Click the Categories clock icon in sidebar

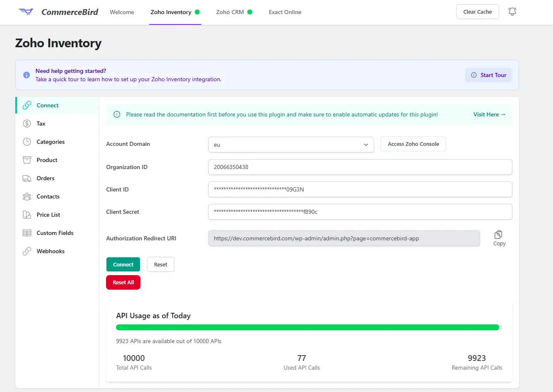(x=26, y=142)
